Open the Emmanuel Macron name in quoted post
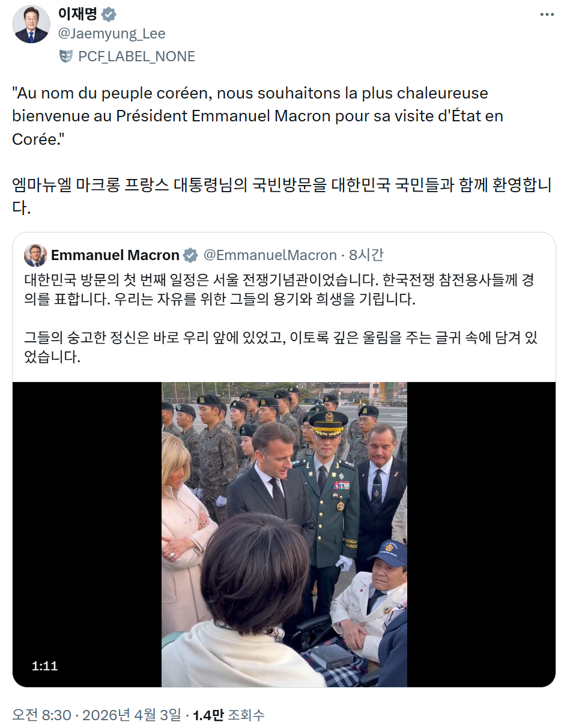Viewport: 567px width, 728px height. 115,255
